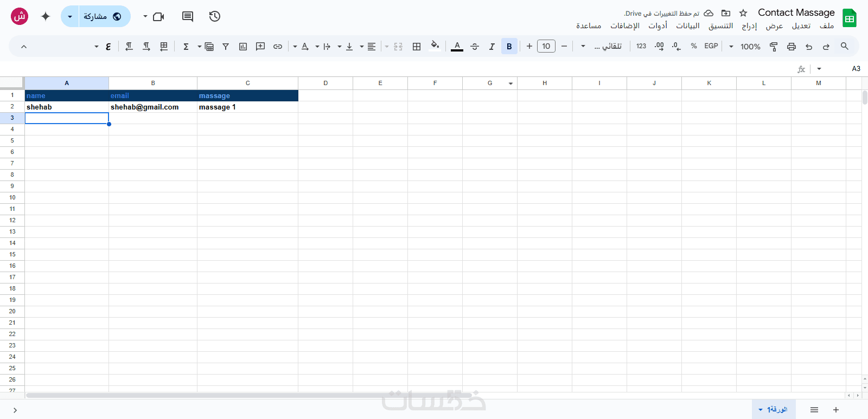Viewport: 868px width, 419px height.
Task: Open horizontal align options
Action: (x=368, y=47)
